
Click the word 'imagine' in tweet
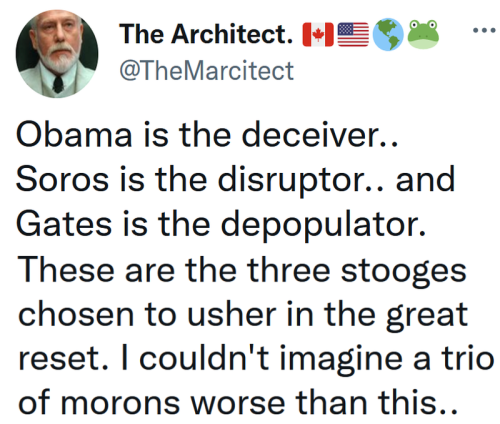341,361
